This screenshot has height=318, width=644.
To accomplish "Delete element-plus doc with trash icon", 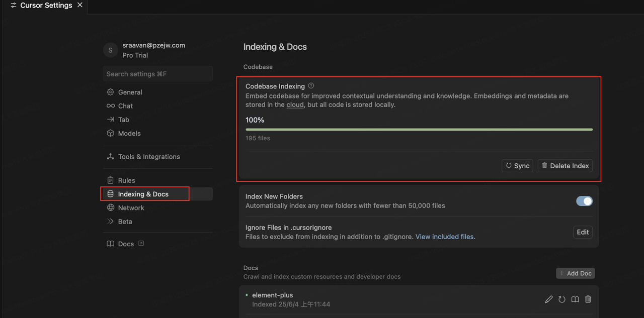I will tap(588, 299).
